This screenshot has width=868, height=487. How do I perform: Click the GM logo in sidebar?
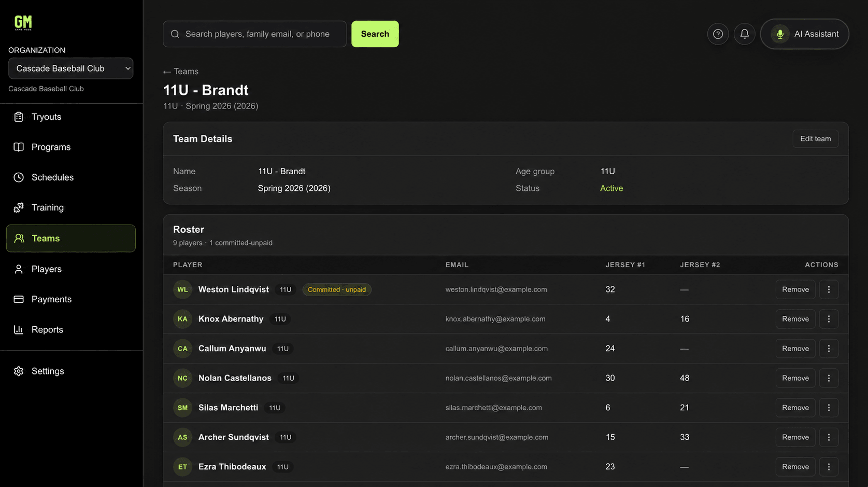pos(23,22)
